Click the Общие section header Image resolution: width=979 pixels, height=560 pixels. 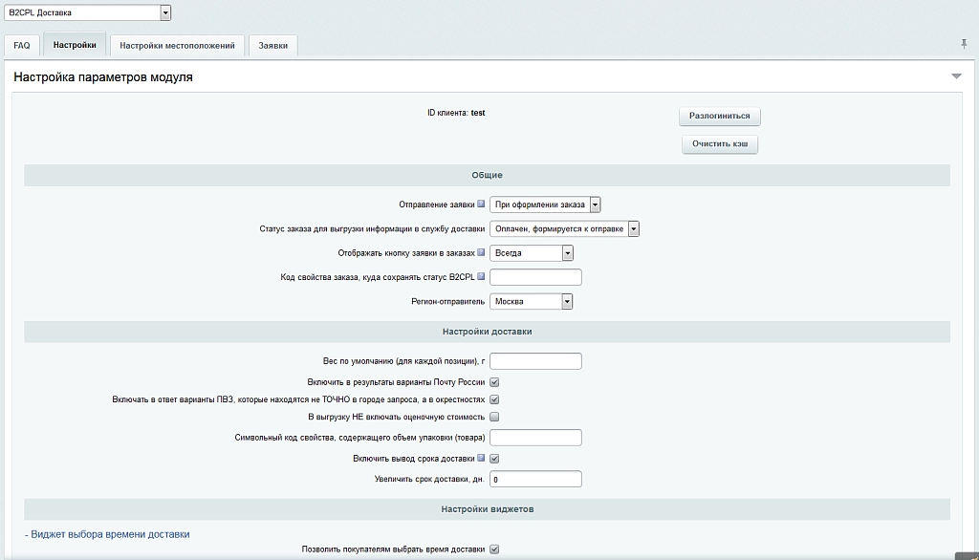pos(487,176)
